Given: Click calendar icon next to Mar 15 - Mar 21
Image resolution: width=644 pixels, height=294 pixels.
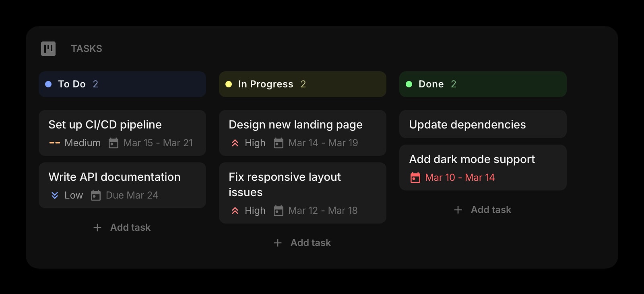Looking at the screenshot, I should [114, 143].
